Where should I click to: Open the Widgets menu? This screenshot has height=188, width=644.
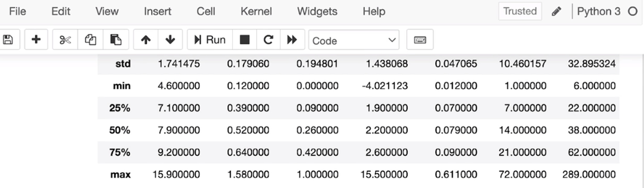(317, 12)
